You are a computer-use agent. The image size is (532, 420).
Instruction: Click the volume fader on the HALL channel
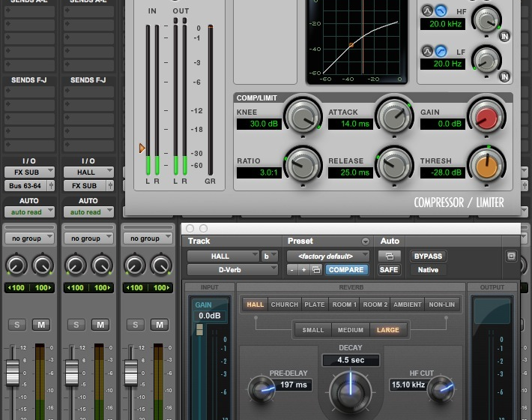click(x=72, y=373)
